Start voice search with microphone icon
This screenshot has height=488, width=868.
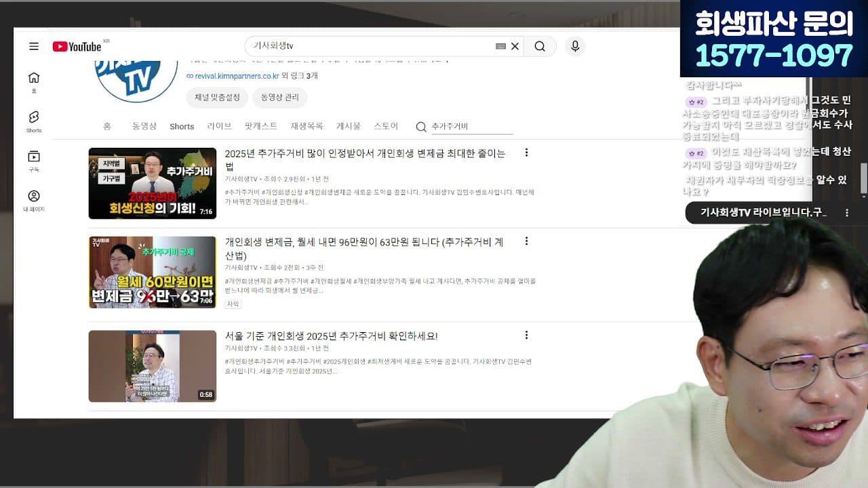[575, 46]
